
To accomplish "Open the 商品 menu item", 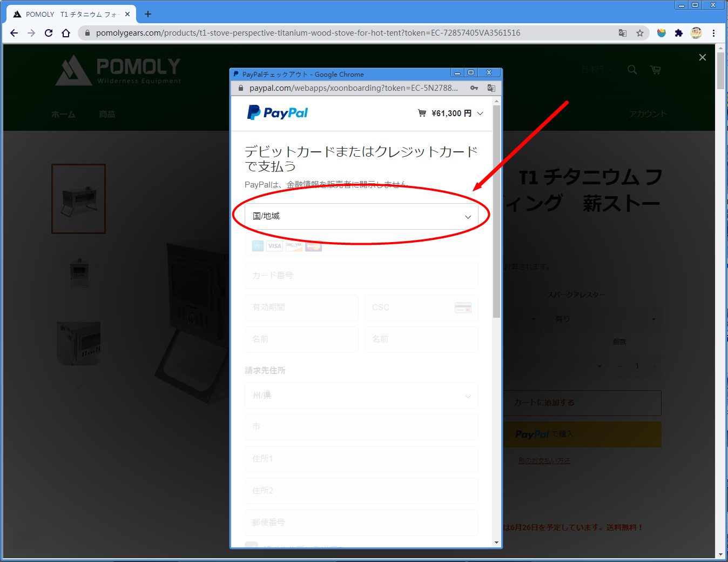I will pyautogui.click(x=107, y=114).
